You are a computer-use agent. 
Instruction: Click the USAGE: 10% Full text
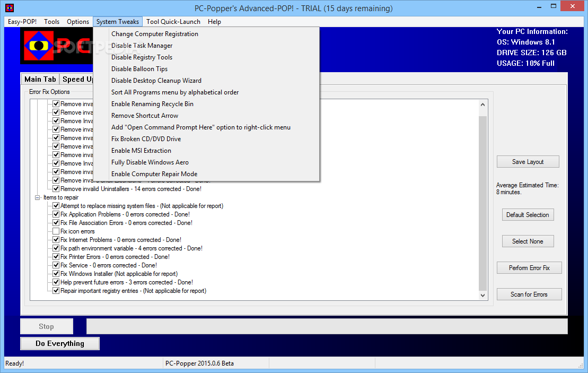526,63
